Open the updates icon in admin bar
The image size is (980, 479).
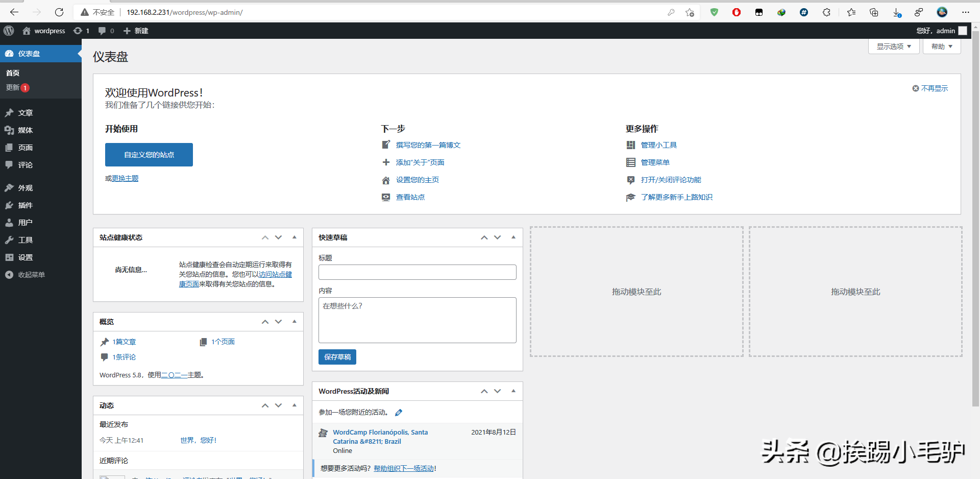(78, 31)
